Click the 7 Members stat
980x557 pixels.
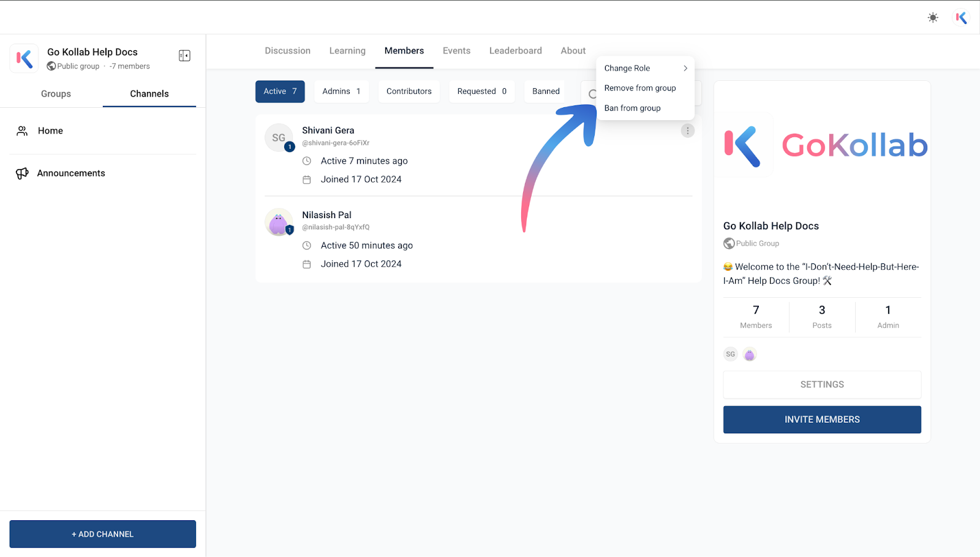(756, 317)
